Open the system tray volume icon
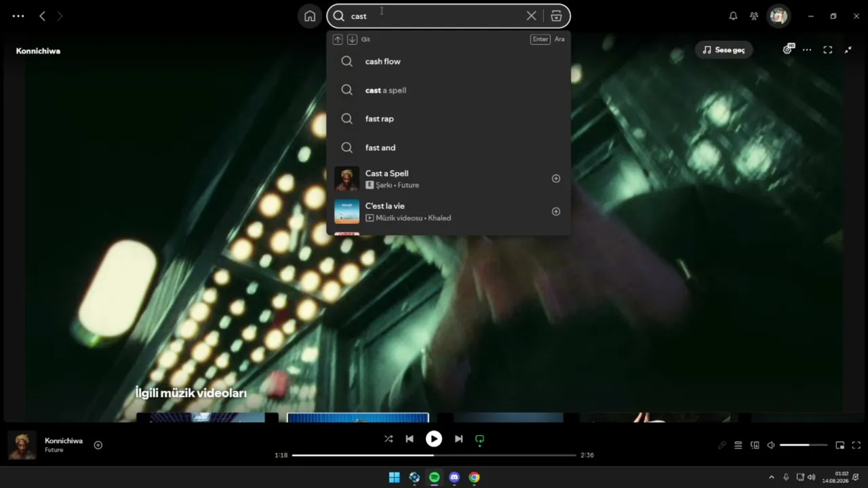This screenshot has height=488, width=868. tap(812, 477)
